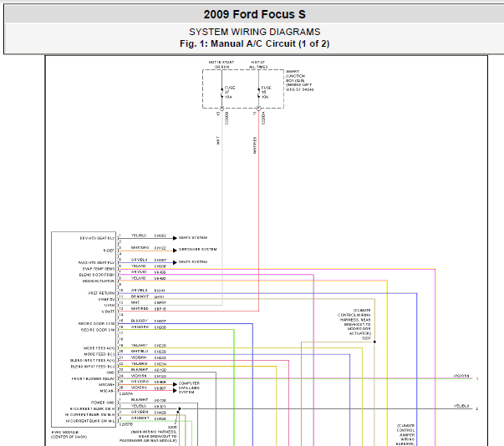Viewport: 504px width, 446px height.
Task: Click 'YEL/BLU' continuation label at right edge
Action: point(461,406)
